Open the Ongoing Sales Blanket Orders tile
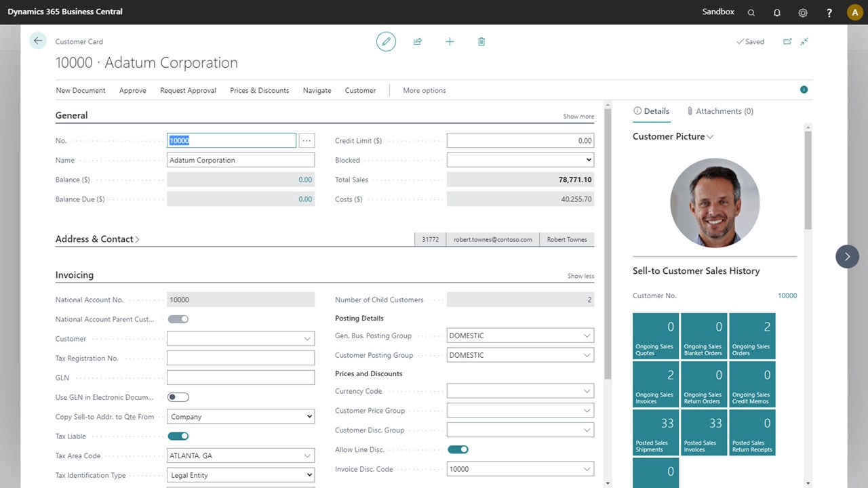This screenshot has width=868, height=488. [704, 335]
